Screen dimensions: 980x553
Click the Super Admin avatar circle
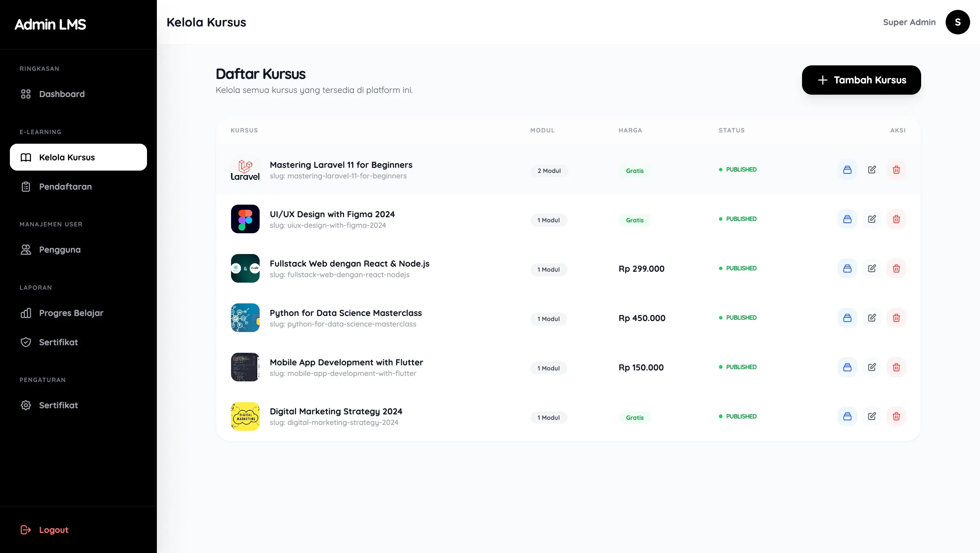957,22
